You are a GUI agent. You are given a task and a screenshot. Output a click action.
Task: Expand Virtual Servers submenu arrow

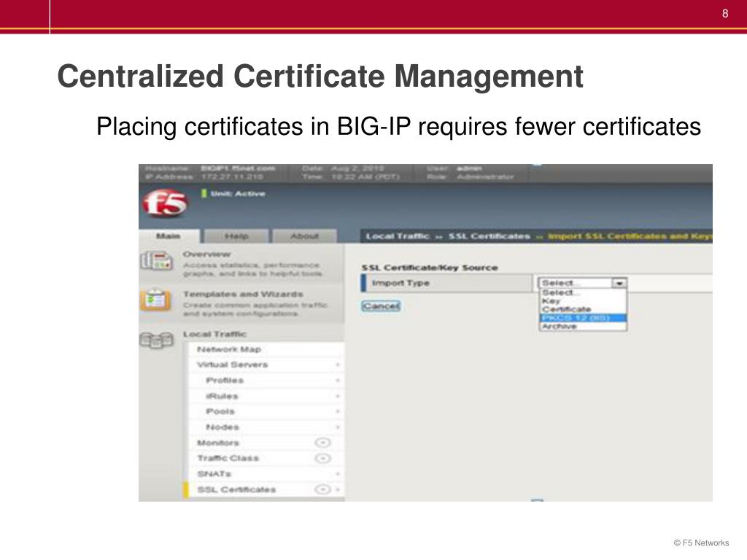click(x=338, y=365)
